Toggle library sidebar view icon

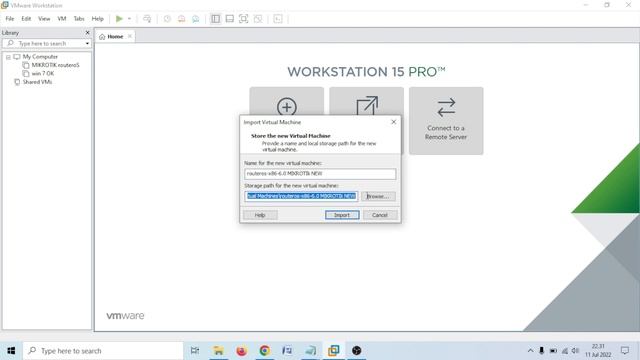216,19
